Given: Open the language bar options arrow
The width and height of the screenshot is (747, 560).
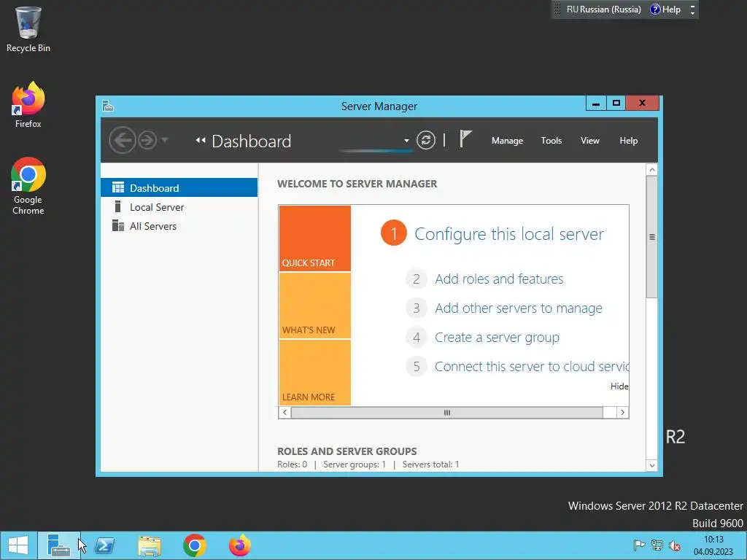Looking at the screenshot, I should pyautogui.click(x=693, y=13).
